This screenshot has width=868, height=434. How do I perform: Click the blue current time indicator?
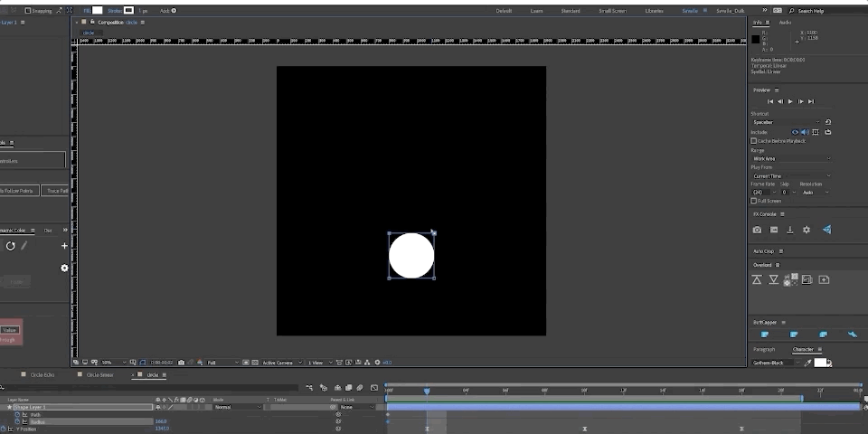tap(426, 391)
